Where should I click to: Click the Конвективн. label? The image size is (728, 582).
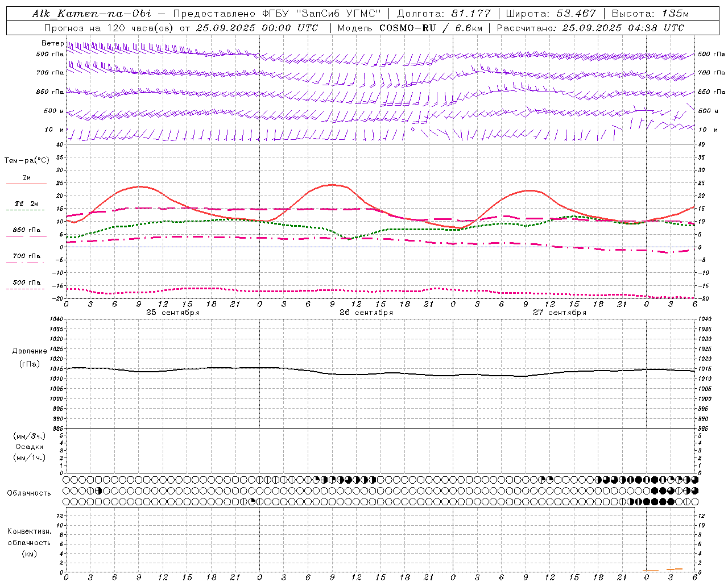[x=29, y=531]
